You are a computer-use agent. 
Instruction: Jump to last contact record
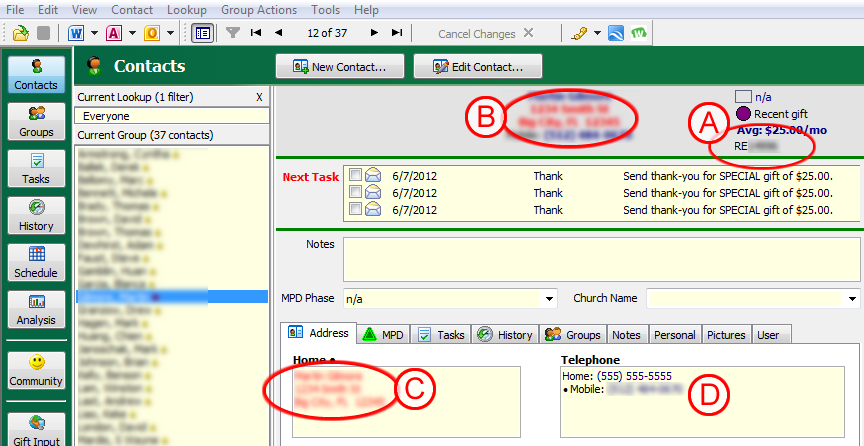(398, 33)
